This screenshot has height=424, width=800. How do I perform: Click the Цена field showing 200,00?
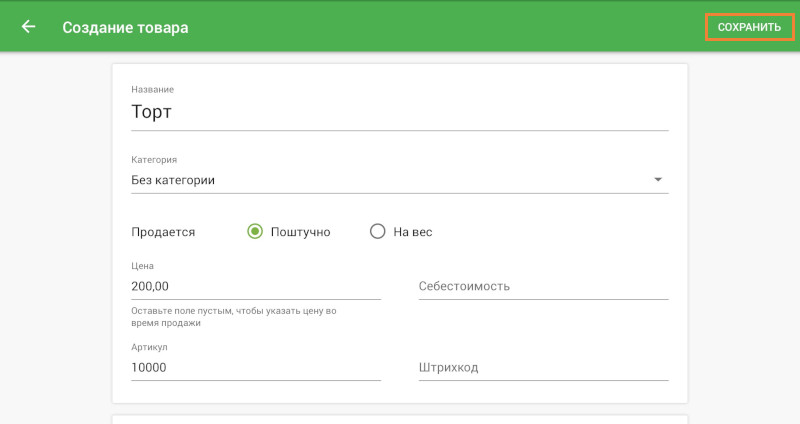[x=255, y=286]
